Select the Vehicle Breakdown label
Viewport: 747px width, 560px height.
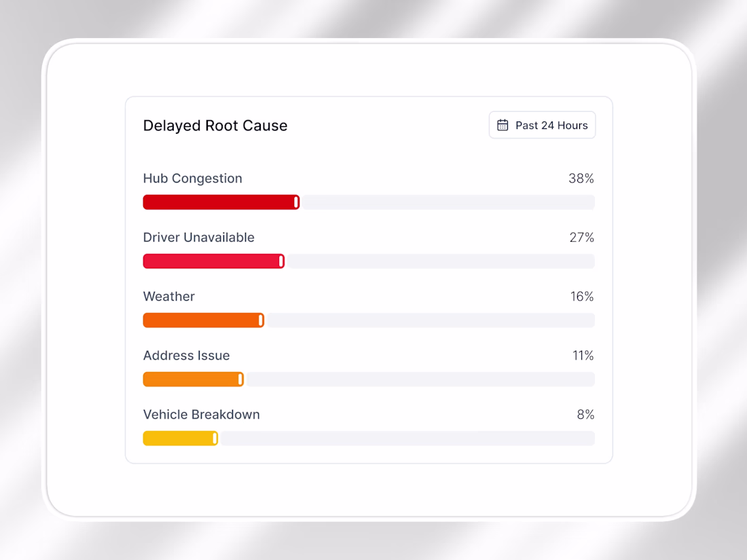pyautogui.click(x=202, y=415)
